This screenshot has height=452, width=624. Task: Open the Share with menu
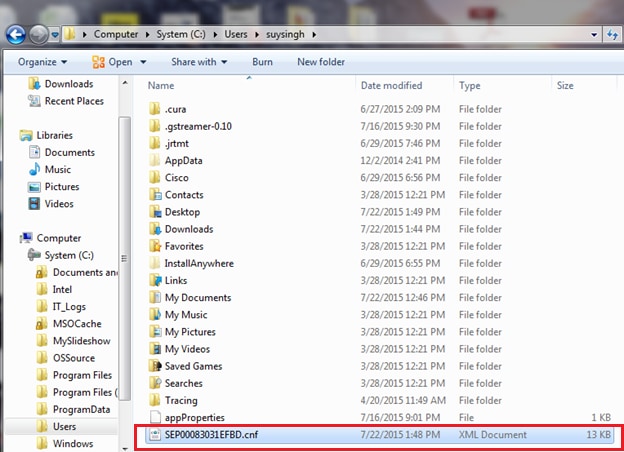point(199,62)
